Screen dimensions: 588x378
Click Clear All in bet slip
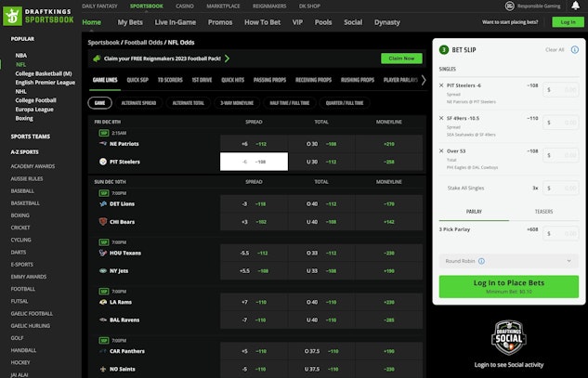(x=555, y=50)
